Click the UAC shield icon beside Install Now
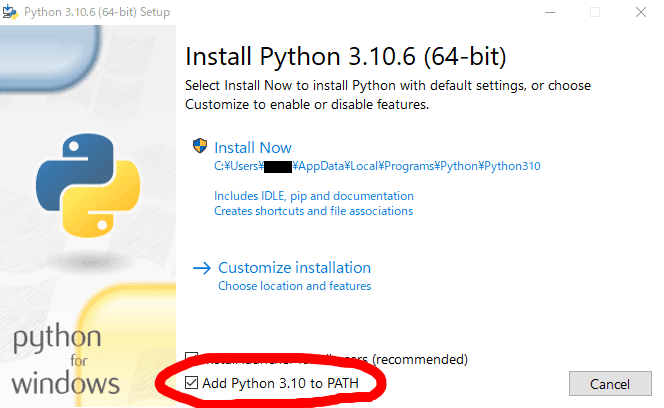664x408 pixels. pos(200,146)
